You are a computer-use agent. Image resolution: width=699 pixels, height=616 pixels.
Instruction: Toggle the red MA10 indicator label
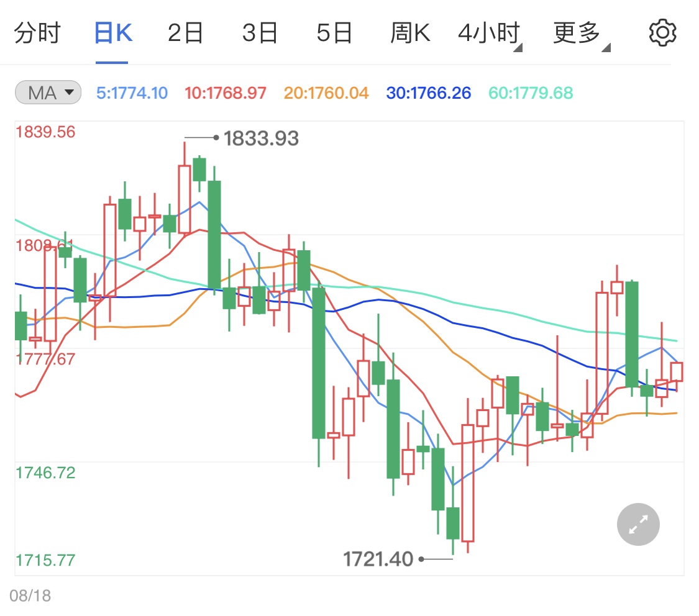click(x=225, y=91)
